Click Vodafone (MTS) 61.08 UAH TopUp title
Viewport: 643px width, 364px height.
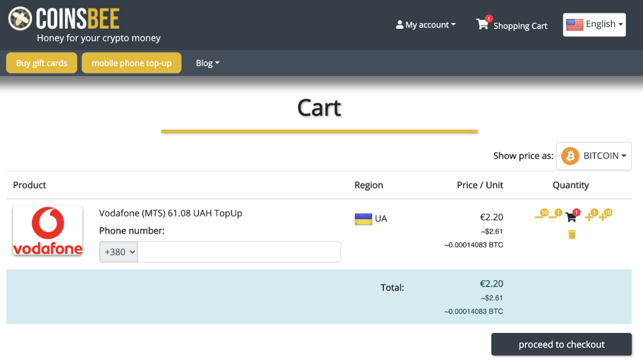(171, 213)
